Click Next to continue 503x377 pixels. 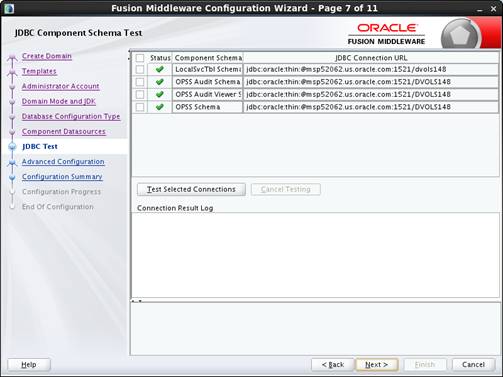377,365
